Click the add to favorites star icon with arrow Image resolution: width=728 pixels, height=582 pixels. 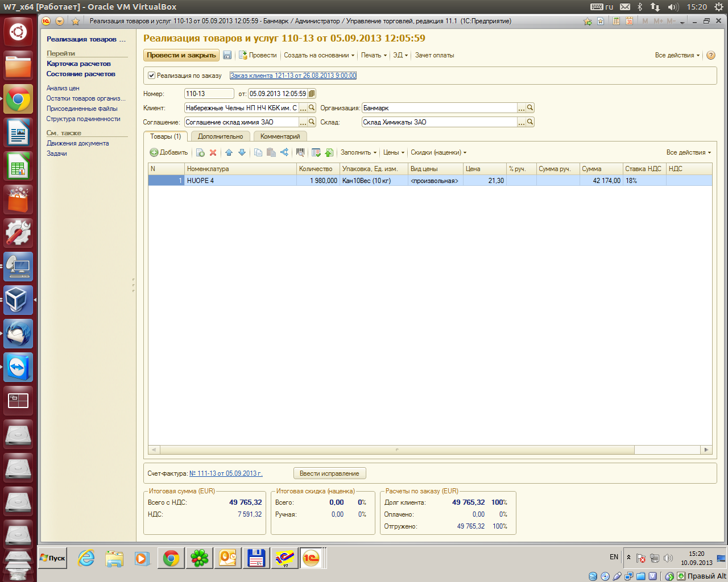pyautogui.click(x=588, y=21)
